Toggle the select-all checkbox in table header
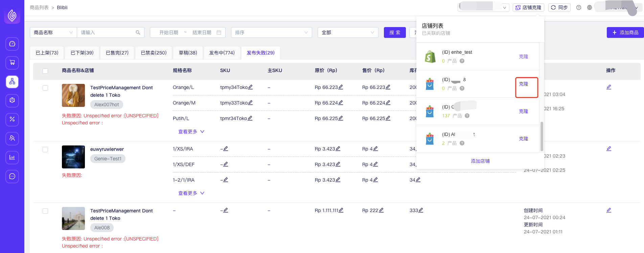The image size is (644, 253). click(x=45, y=71)
